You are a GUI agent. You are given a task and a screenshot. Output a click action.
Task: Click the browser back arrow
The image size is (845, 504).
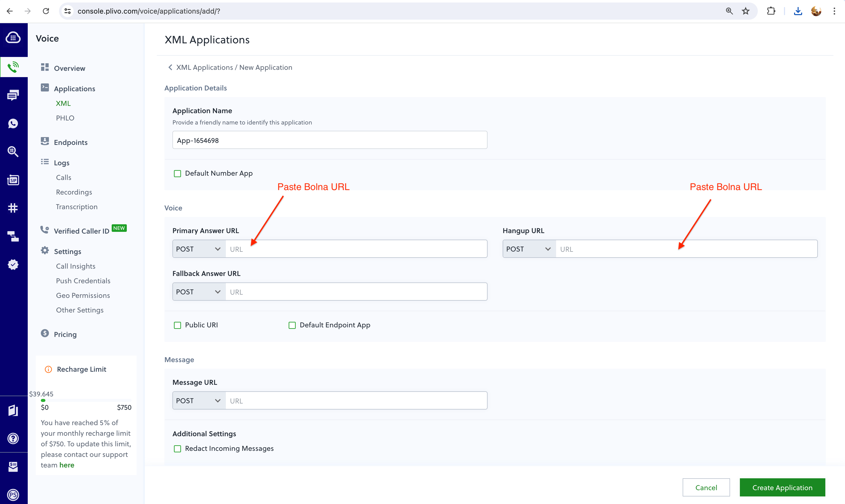pos(10,11)
